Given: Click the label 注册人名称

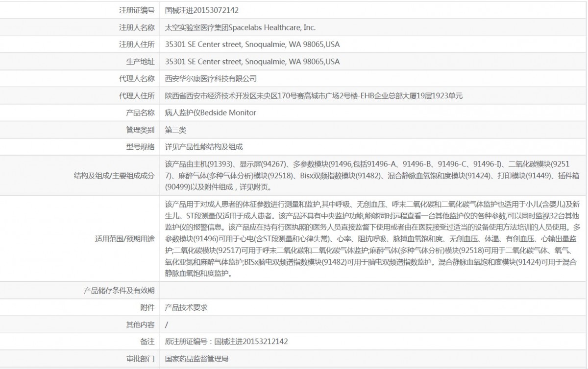Looking at the screenshot, I should (137, 28).
